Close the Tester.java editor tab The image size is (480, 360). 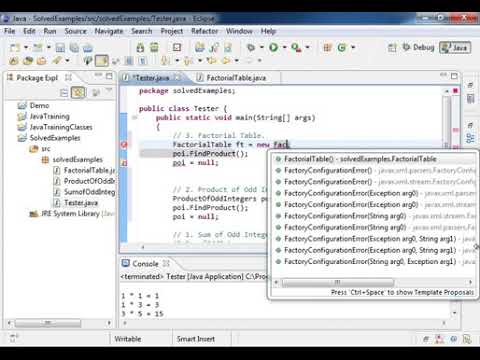(178, 78)
